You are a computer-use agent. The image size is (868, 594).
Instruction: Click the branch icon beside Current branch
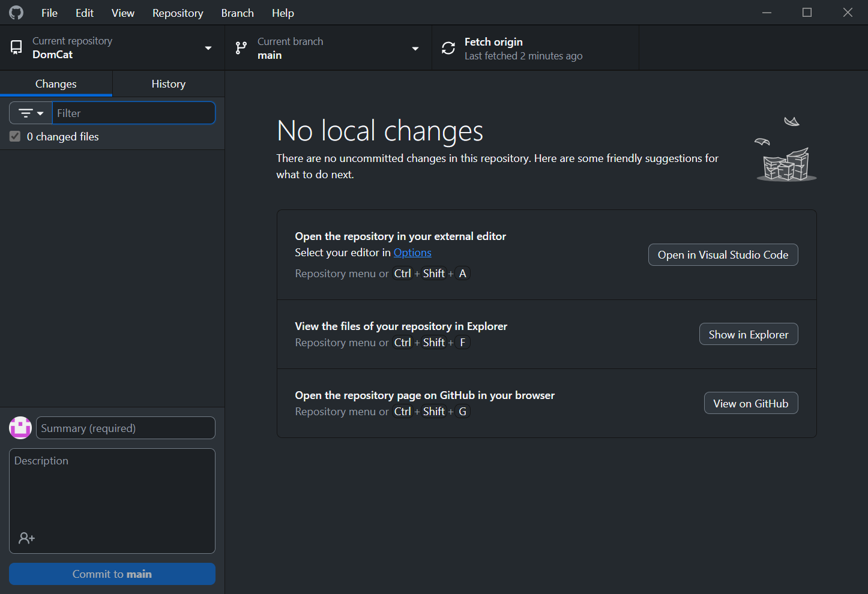tap(241, 48)
